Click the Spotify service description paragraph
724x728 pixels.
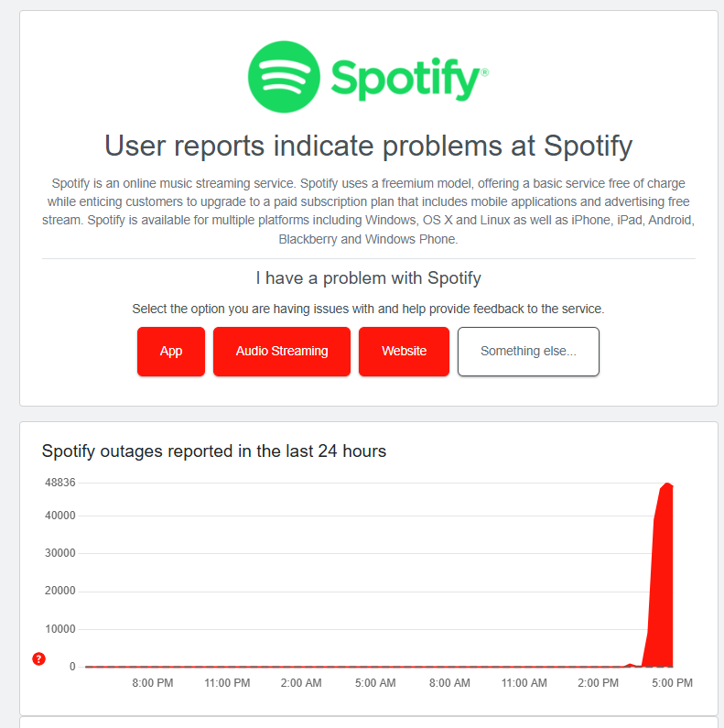click(368, 211)
